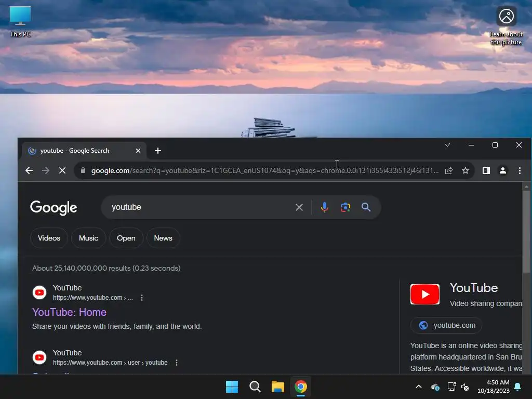532x399 pixels.
Task: Click the forward navigation arrow
Action: 46,170
